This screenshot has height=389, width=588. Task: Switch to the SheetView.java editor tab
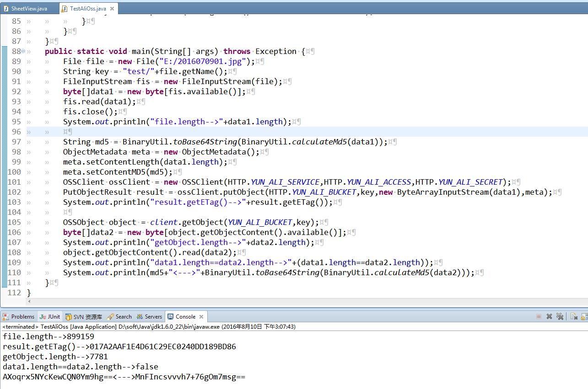pyautogui.click(x=25, y=9)
